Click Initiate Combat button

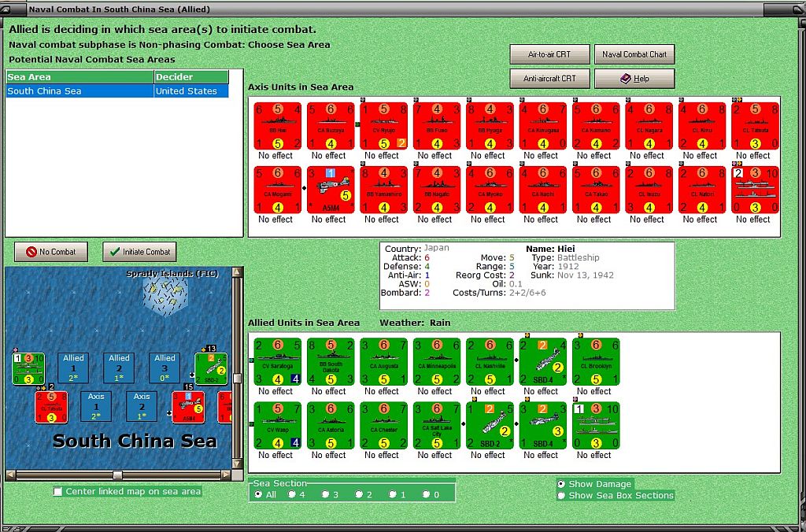click(x=139, y=252)
